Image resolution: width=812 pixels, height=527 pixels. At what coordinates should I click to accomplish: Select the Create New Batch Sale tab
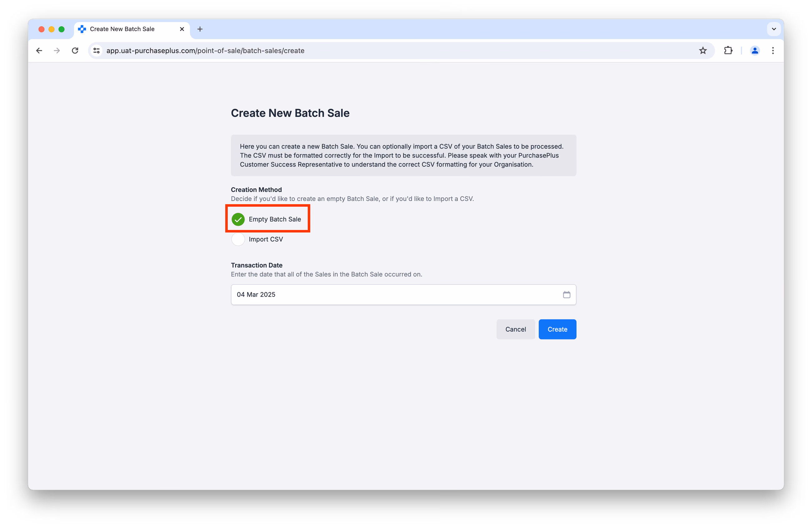132,29
